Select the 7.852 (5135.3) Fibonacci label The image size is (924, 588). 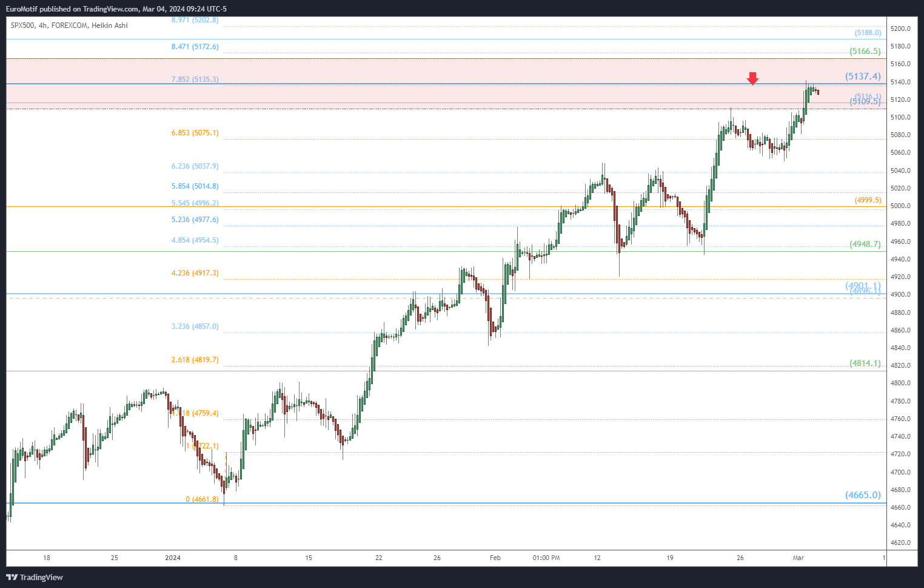click(195, 79)
